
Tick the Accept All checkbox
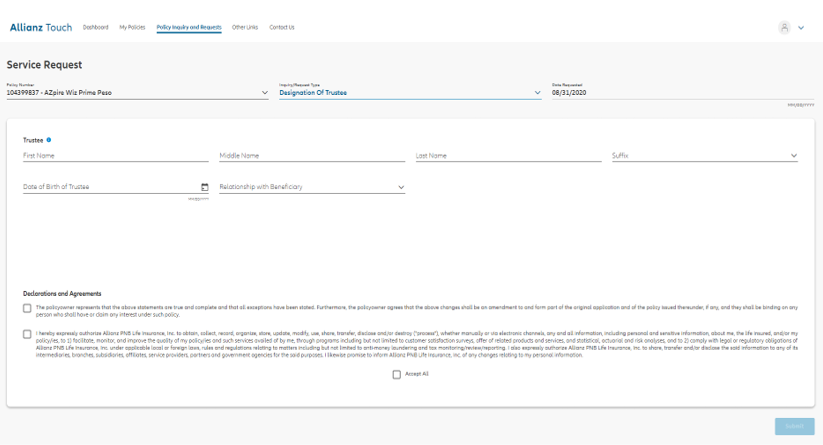pyautogui.click(x=397, y=374)
